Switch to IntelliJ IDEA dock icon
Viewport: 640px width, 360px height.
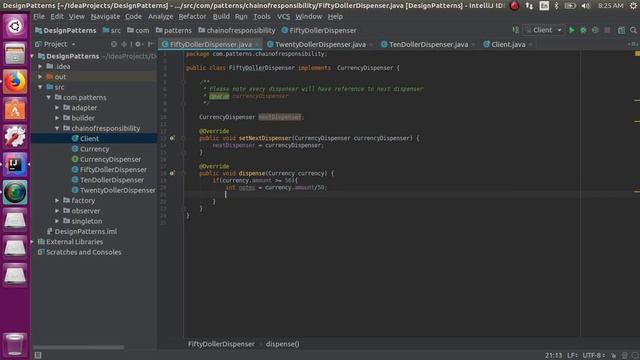click(15, 164)
